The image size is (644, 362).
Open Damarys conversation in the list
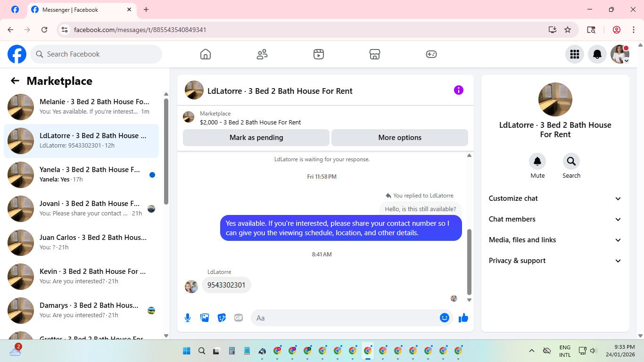(x=81, y=311)
